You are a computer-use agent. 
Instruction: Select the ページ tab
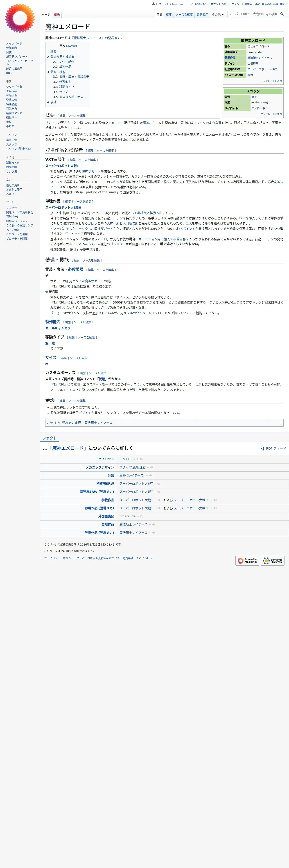[46, 14]
